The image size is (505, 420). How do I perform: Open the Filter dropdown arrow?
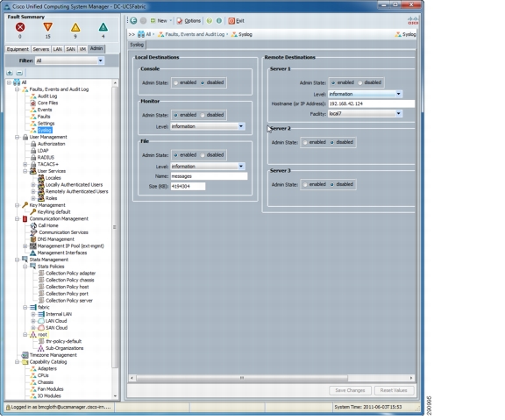point(101,61)
